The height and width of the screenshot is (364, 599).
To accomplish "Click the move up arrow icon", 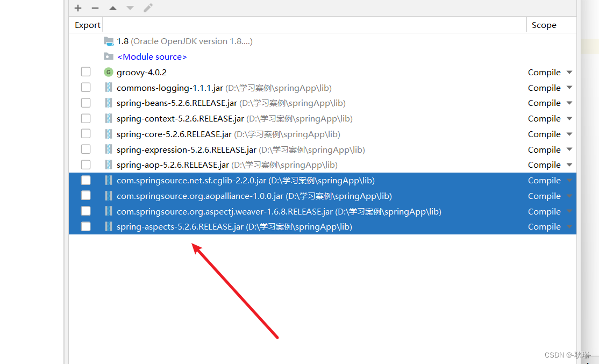I will (x=112, y=8).
